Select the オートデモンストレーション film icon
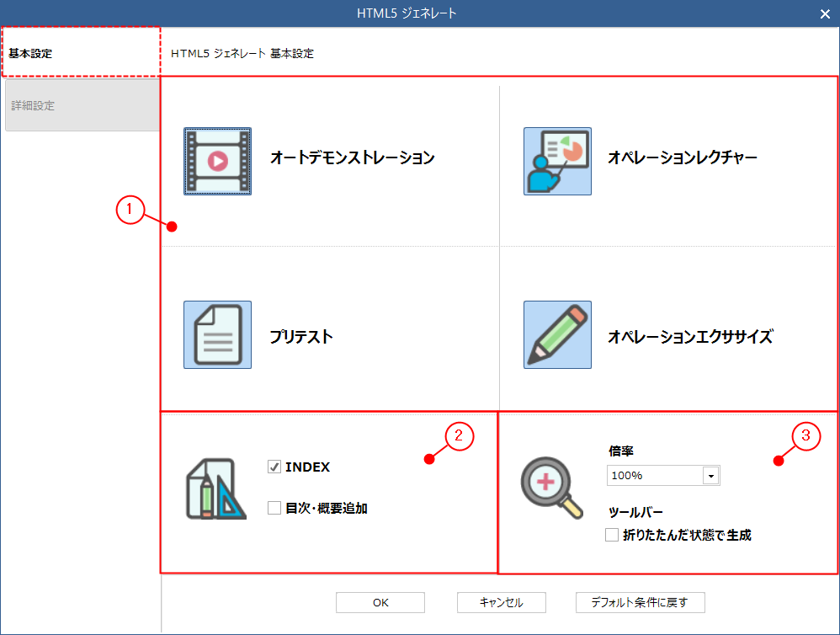The width and height of the screenshot is (840, 635). point(217,160)
